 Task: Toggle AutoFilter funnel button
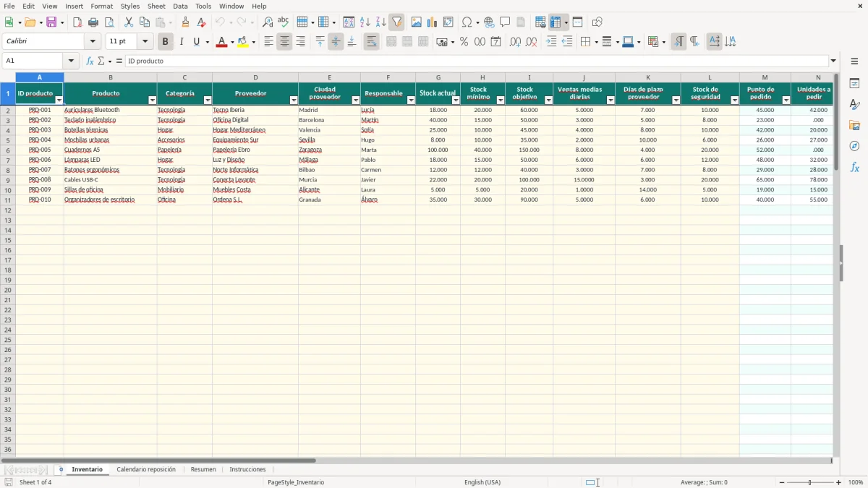[x=397, y=22]
